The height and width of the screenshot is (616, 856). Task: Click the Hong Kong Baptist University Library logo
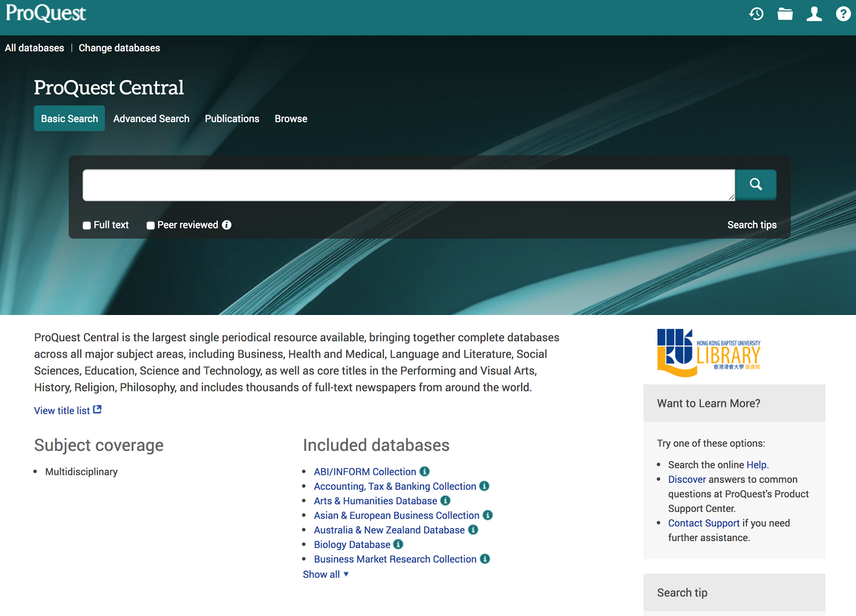coord(709,352)
